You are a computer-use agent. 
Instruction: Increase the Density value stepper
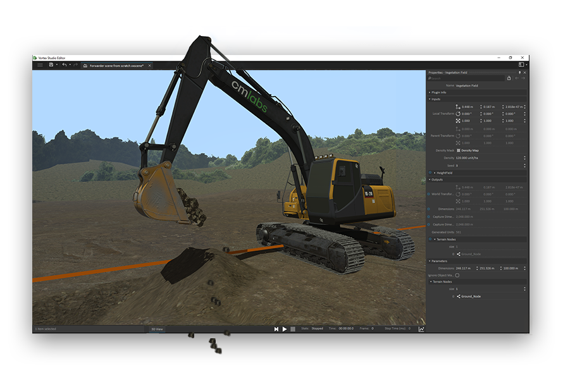click(x=524, y=157)
